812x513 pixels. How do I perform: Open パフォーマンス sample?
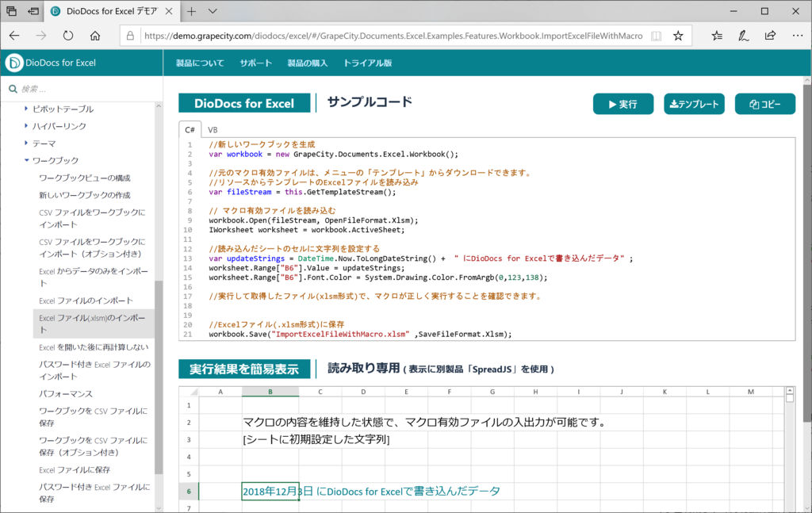(x=66, y=394)
